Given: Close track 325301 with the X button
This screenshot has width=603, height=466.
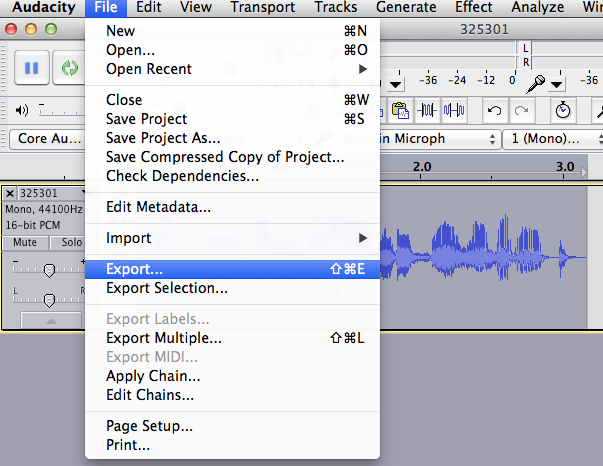Looking at the screenshot, I should click(x=10, y=193).
